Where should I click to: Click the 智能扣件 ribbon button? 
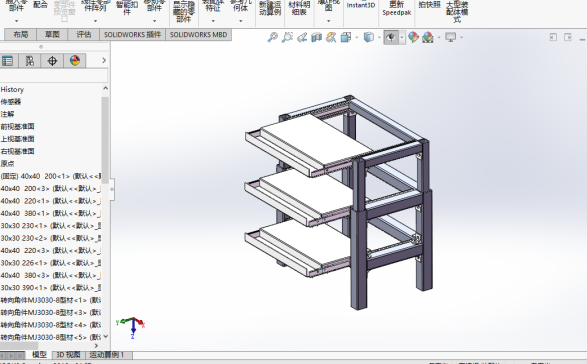(x=127, y=8)
